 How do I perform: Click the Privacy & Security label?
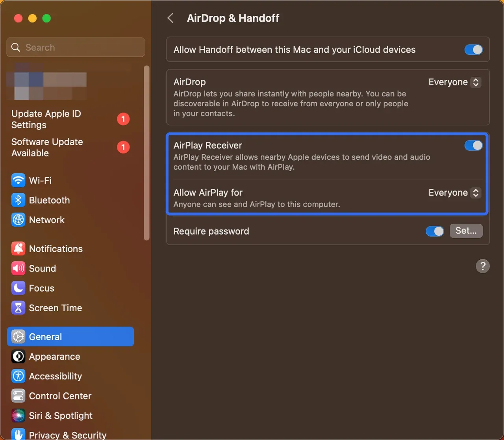click(x=68, y=435)
